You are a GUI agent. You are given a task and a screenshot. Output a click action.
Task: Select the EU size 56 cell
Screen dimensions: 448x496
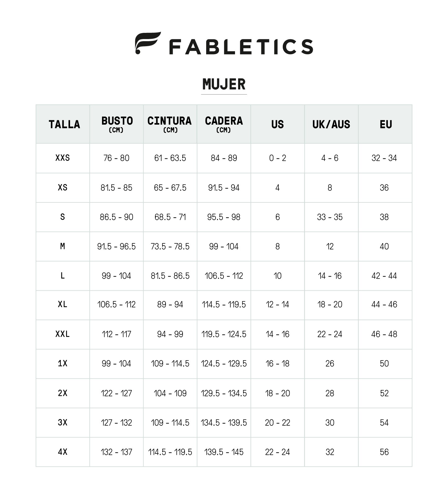(x=384, y=452)
